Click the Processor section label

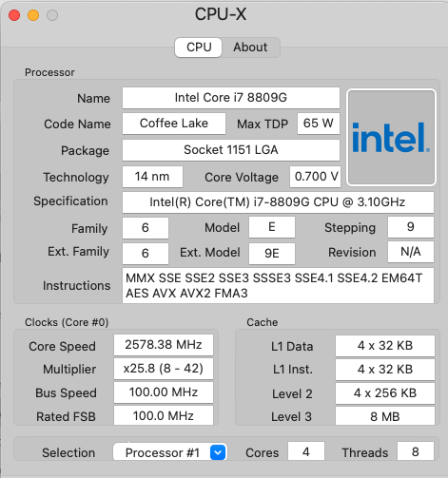(x=49, y=72)
